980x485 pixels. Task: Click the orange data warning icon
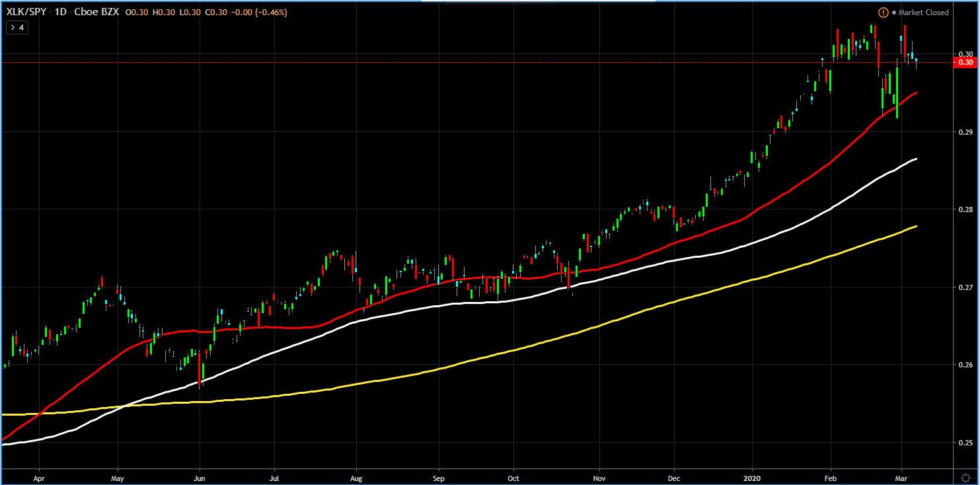884,13
